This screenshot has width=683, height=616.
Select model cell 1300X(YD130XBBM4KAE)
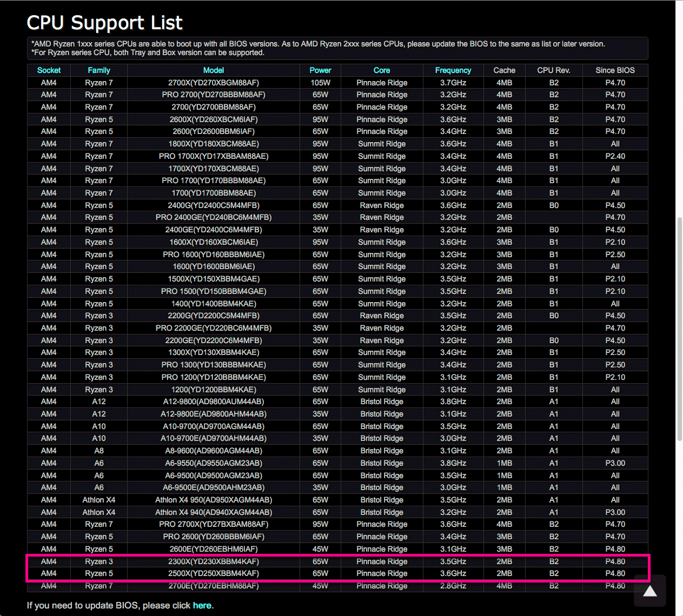214,352
